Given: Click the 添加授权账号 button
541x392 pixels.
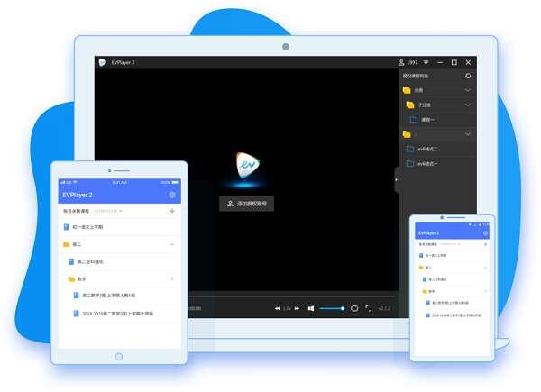Looking at the screenshot, I should pyautogui.click(x=246, y=205).
